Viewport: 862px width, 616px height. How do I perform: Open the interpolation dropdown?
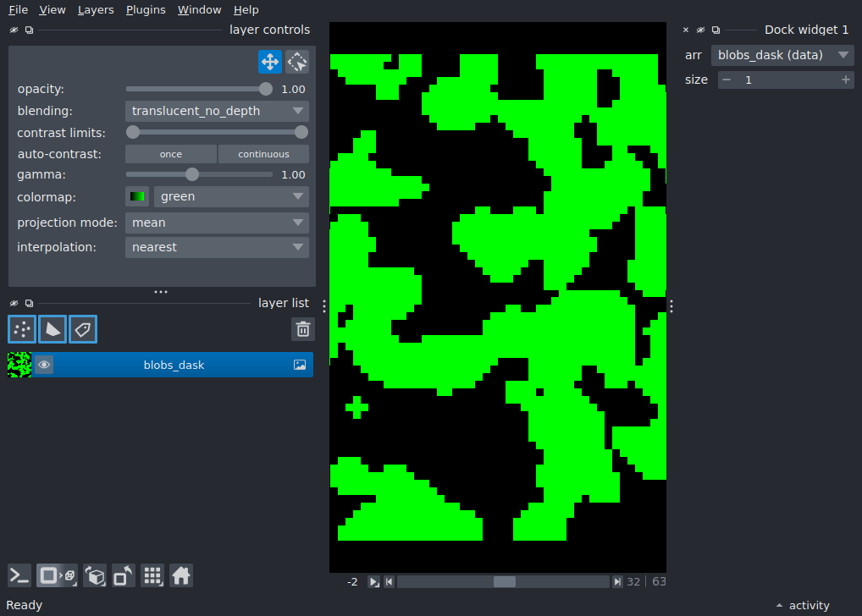point(217,247)
